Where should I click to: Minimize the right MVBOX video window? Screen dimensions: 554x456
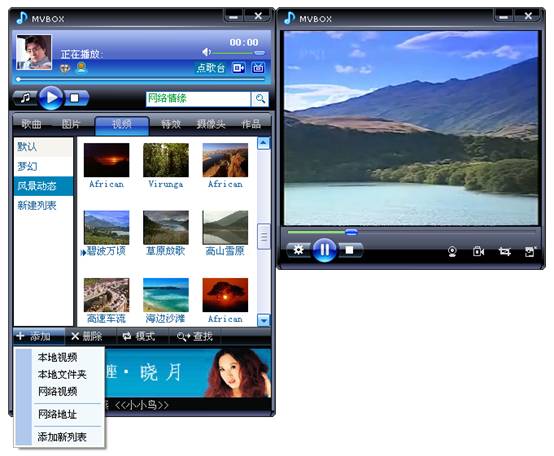(503, 17)
